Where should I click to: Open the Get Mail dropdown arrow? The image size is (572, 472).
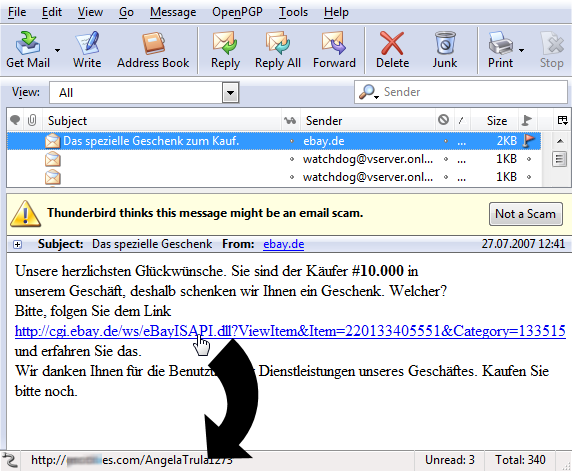coord(57,50)
